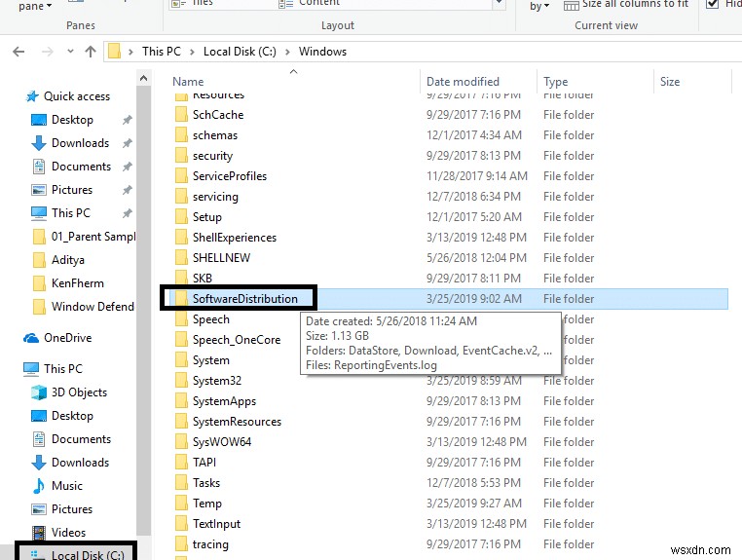
Task: Sort by Size column header
Action: (670, 82)
